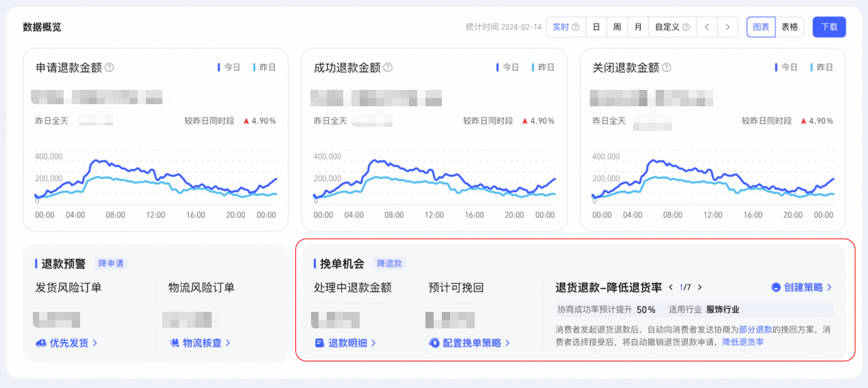Open the 物流核查 link
The height and width of the screenshot is (388, 868).
(203, 343)
